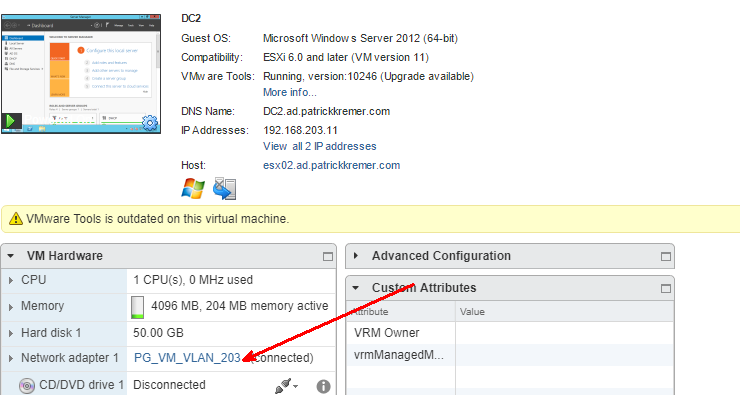The height and width of the screenshot is (395, 740).
Task: Click the memory usage bar indicator
Action: [137, 307]
